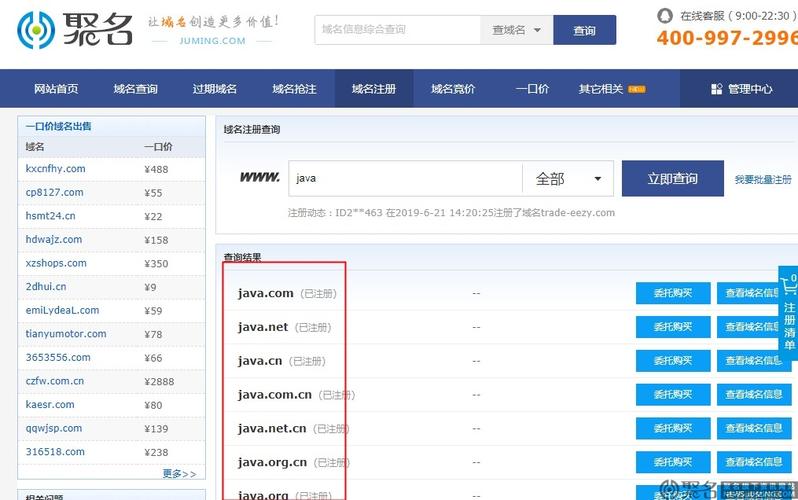Click the Juming logo icon
Image resolution: width=798 pixels, height=500 pixels.
[36, 30]
